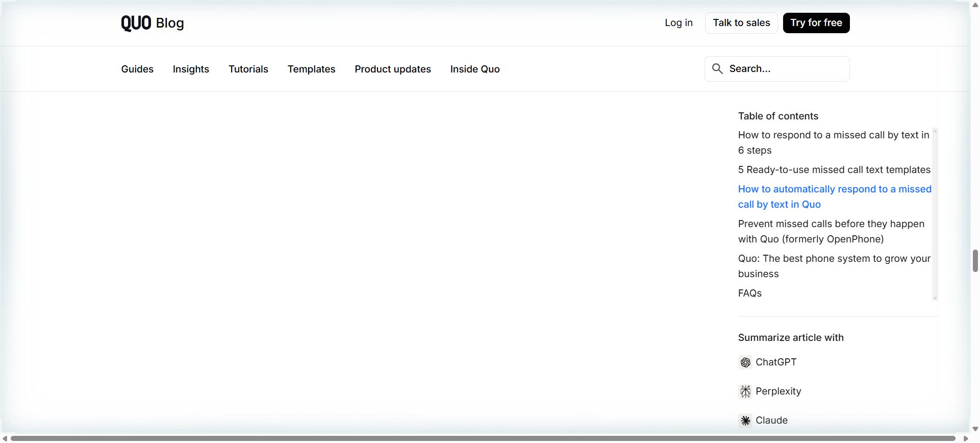Jump to 'Quo: The best phone system' section
The width and height of the screenshot is (980, 443).
[x=834, y=266]
